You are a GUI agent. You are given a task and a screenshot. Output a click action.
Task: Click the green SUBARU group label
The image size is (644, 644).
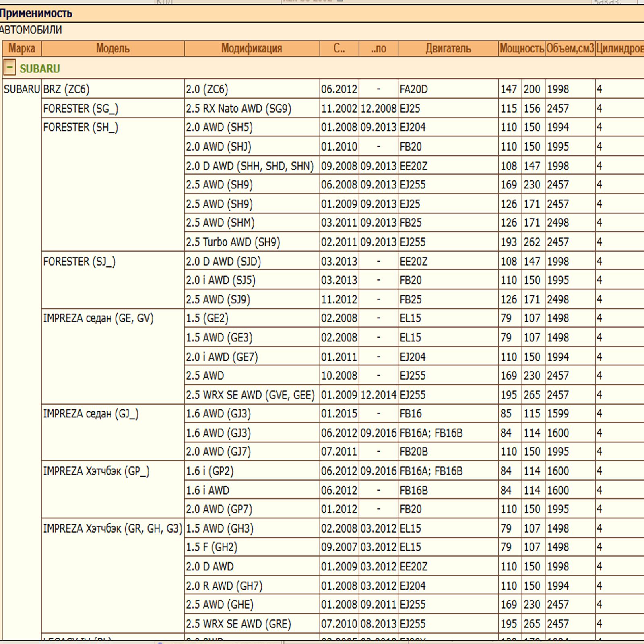click(x=39, y=69)
